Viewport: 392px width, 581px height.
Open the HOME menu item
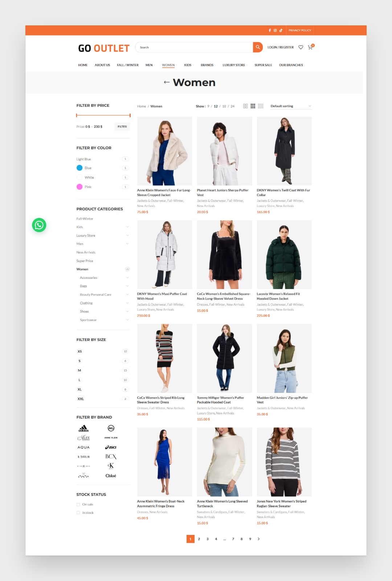coord(83,65)
